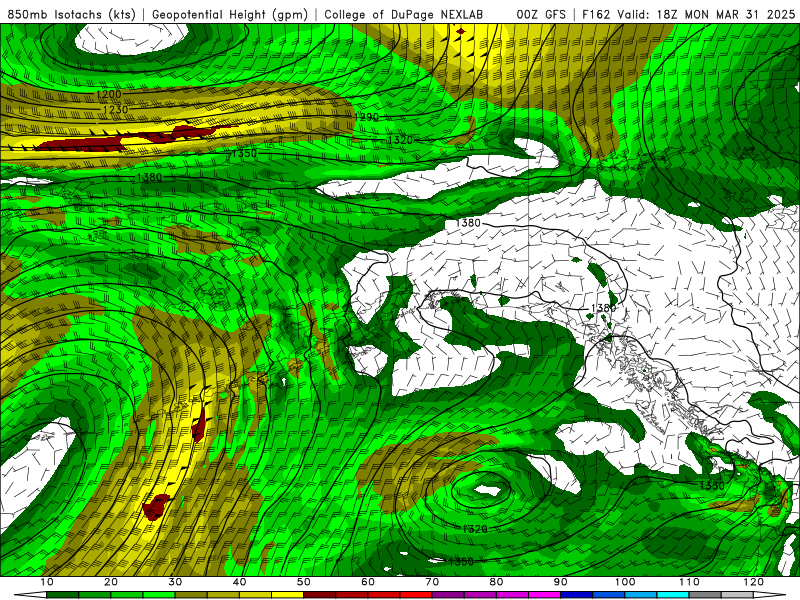Screen dimensions: 800x600
Task: Click the 40 kt colorbar label
Action: pos(239,582)
